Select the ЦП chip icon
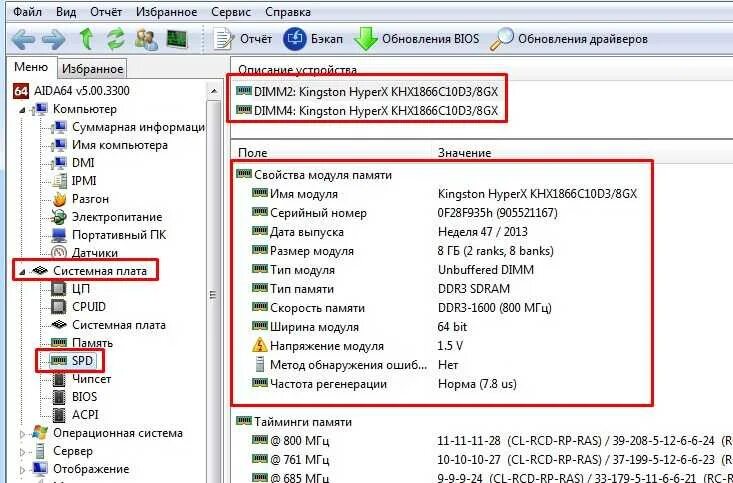Screen dimensions: 733x483 [59, 289]
